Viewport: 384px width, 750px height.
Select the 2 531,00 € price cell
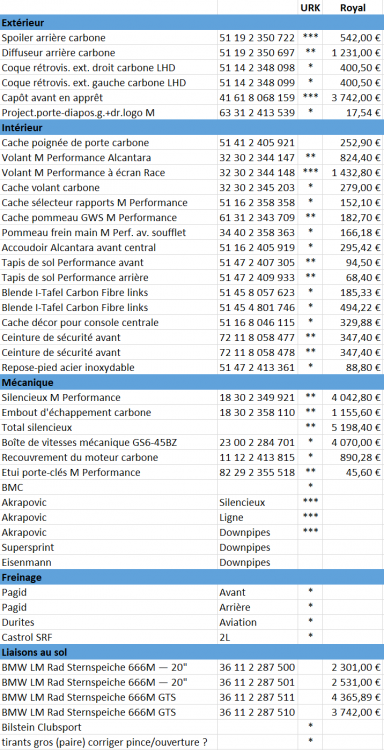pos(353,683)
